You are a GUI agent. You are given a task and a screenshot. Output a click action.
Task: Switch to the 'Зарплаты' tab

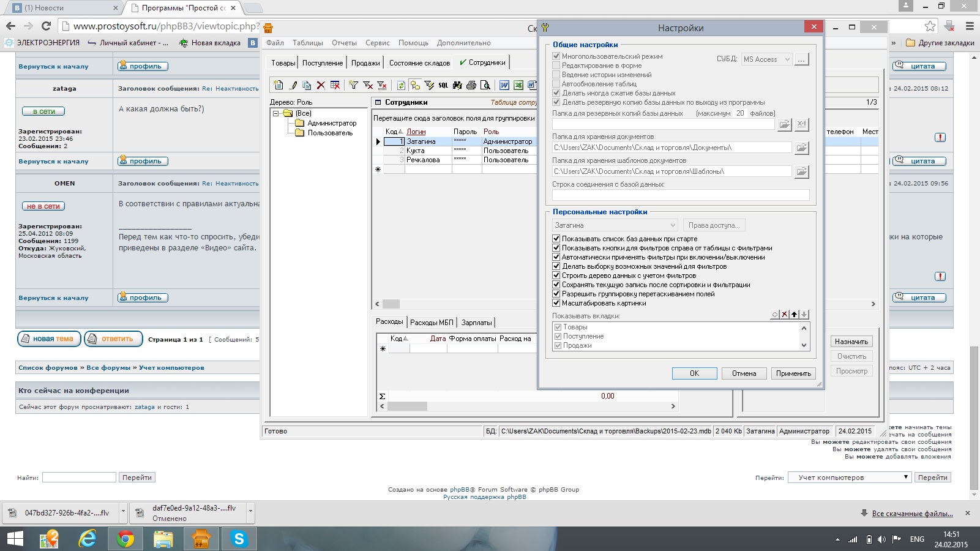tap(476, 323)
